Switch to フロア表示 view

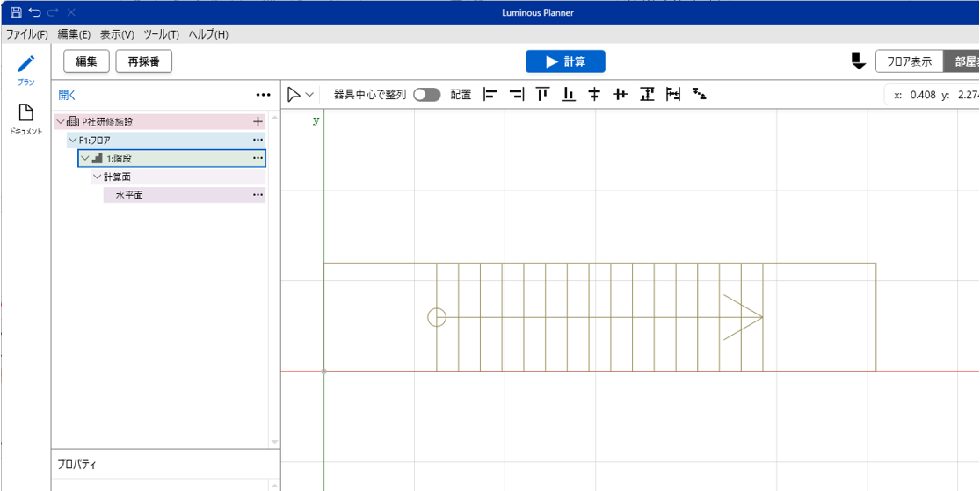point(909,61)
